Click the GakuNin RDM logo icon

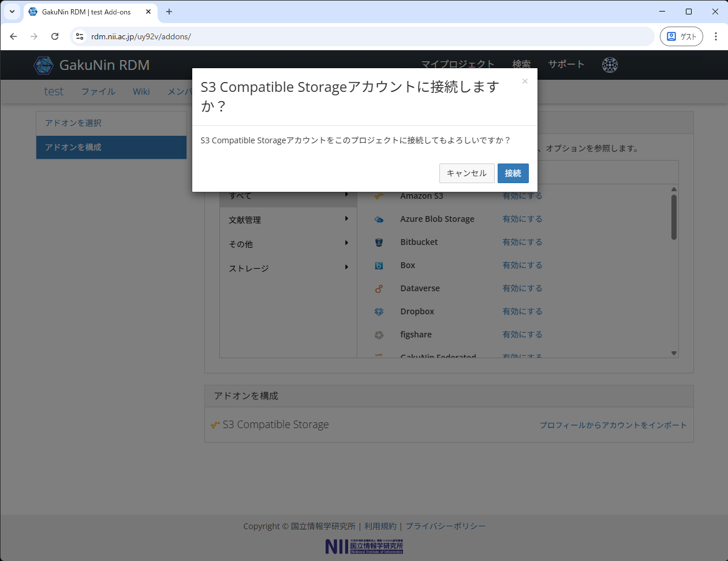pos(43,65)
